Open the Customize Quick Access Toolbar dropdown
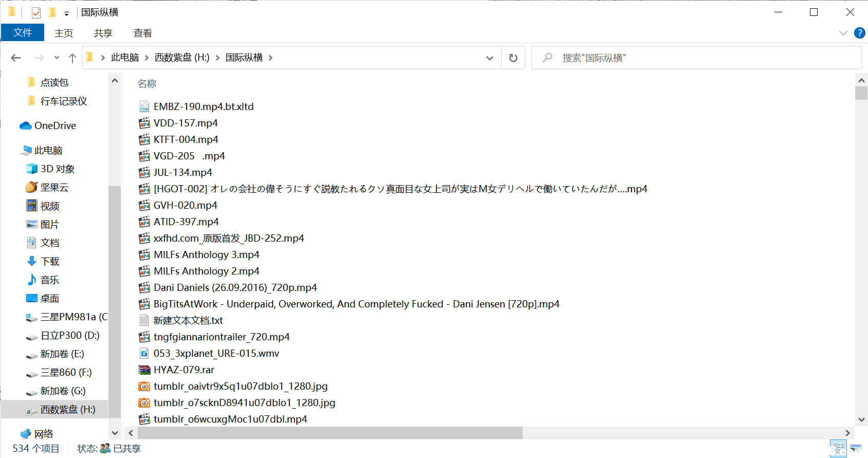The width and height of the screenshot is (868, 458). pyautogui.click(x=66, y=13)
